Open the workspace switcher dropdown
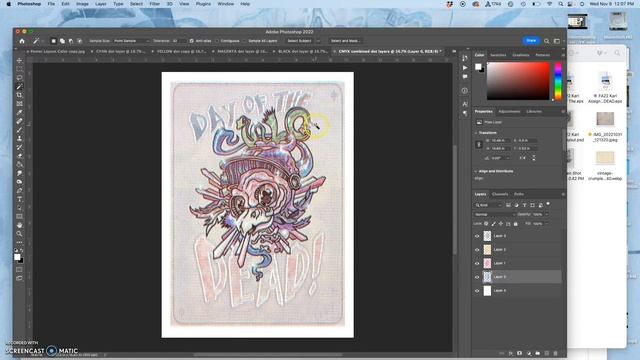Screen dimensions: 640x360 click(558, 41)
